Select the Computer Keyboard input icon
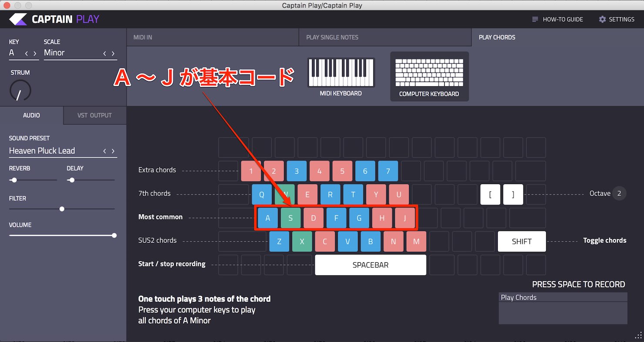Image resolution: width=644 pixels, height=342 pixels. point(429,73)
